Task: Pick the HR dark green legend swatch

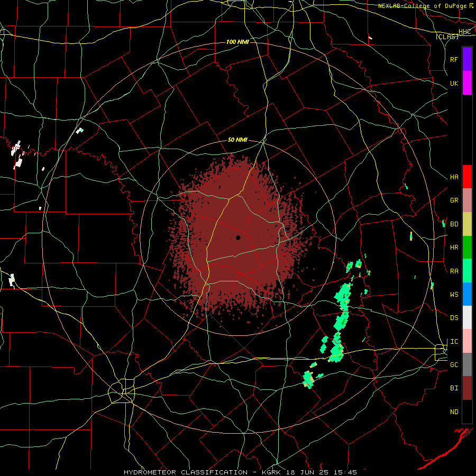Action: (467, 248)
